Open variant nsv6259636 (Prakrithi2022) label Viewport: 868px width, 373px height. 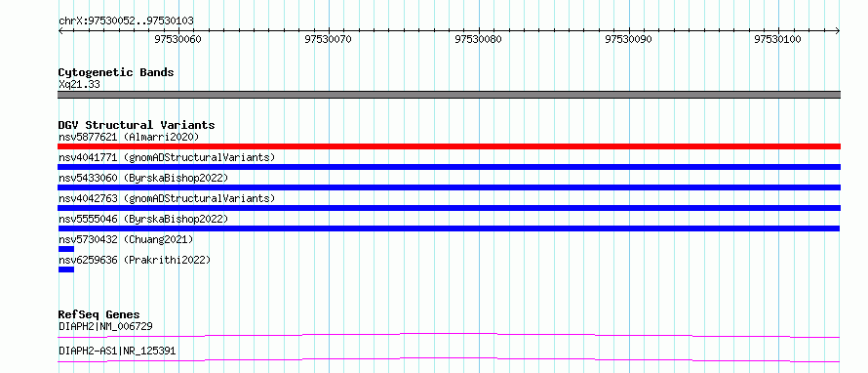point(135,260)
